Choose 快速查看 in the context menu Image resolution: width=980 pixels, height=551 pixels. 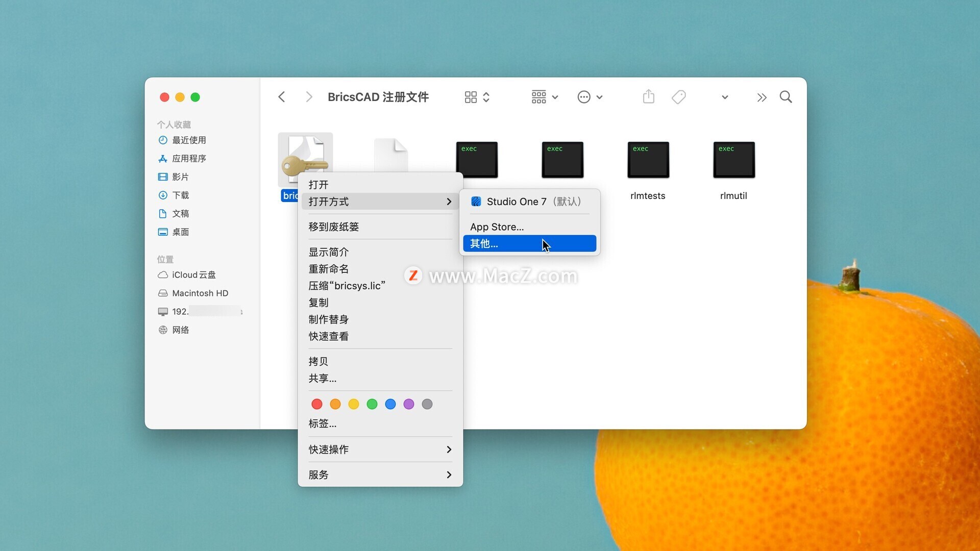coord(380,336)
